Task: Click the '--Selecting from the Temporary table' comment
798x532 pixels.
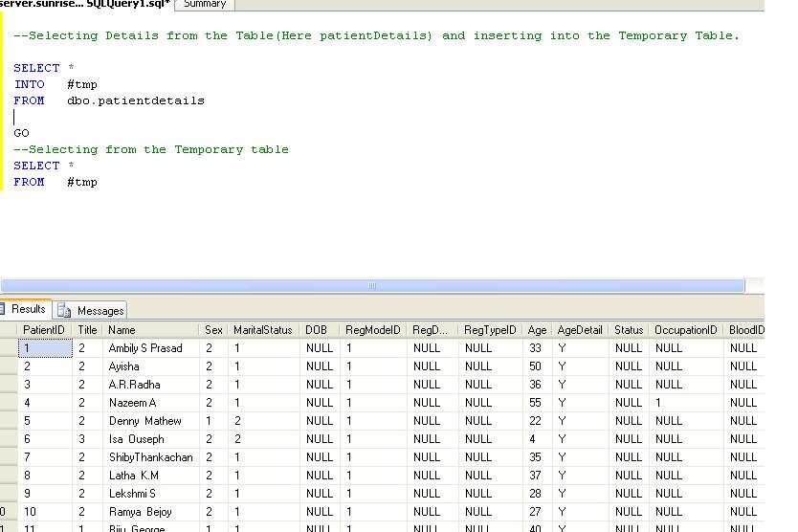Action: (150, 149)
